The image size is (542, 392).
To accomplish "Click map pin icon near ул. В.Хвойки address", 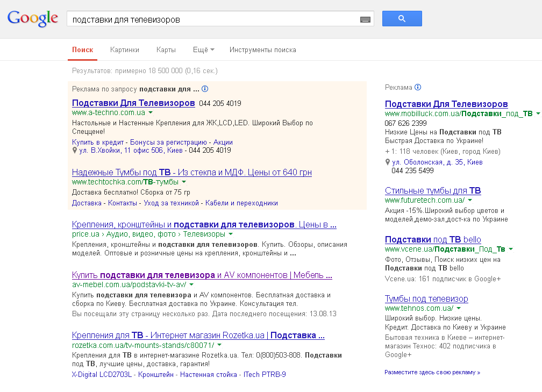I will pyautogui.click(x=75, y=151).
